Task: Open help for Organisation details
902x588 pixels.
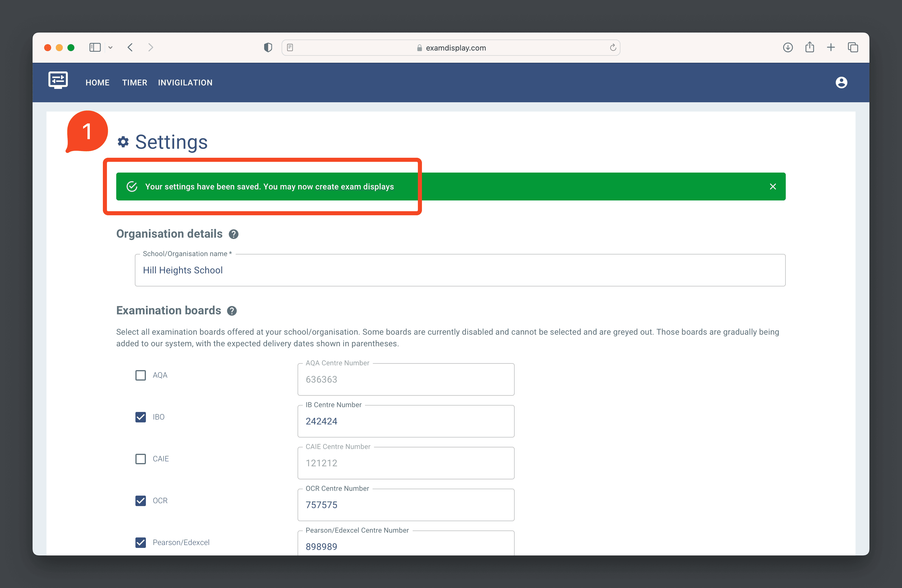Action: 233,234
